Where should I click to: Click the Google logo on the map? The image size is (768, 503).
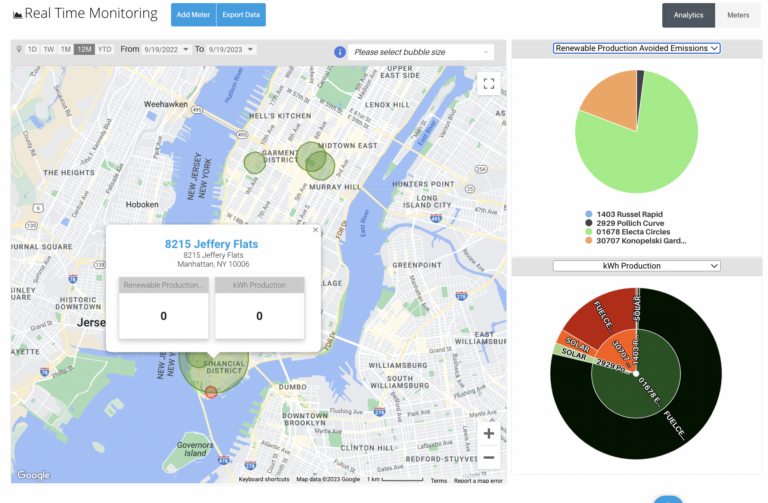point(33,475)
